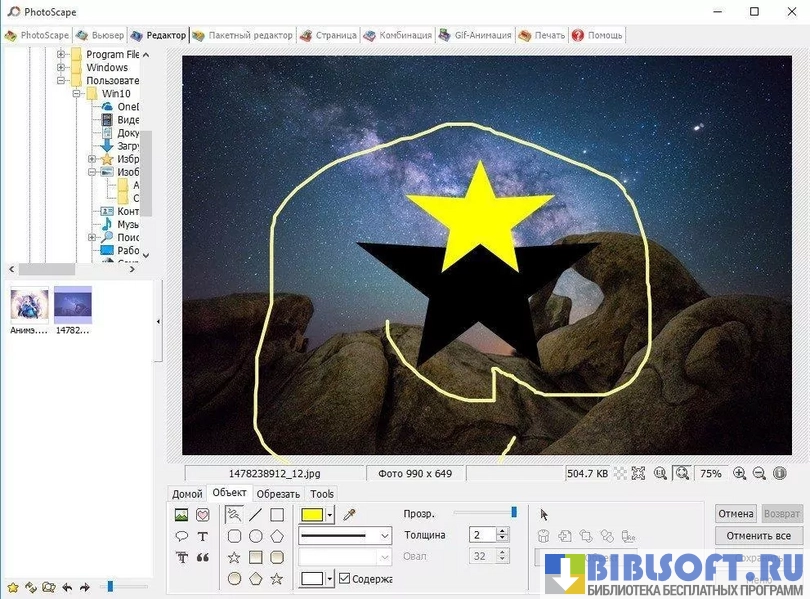
Task: Click the eyedropper color picker icon
Action: click(349, 515)
